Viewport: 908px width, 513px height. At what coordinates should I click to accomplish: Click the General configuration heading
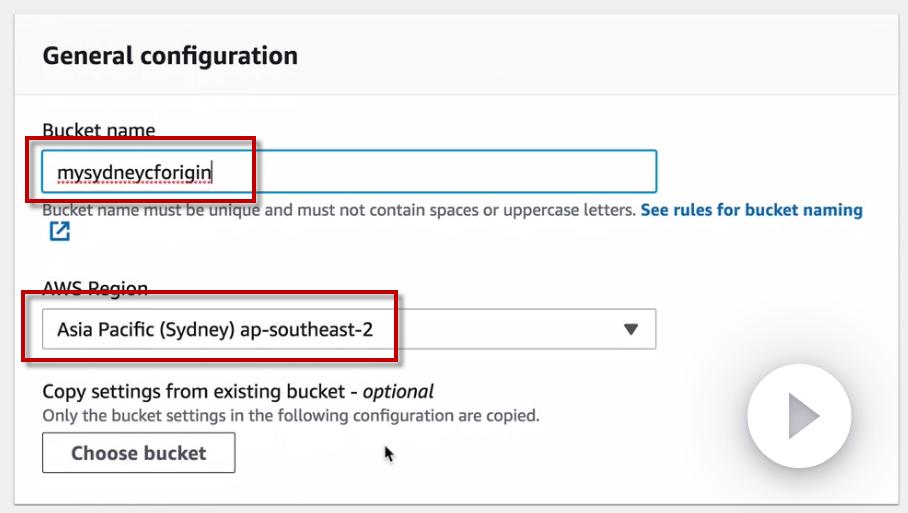click(x=170, y=55)
